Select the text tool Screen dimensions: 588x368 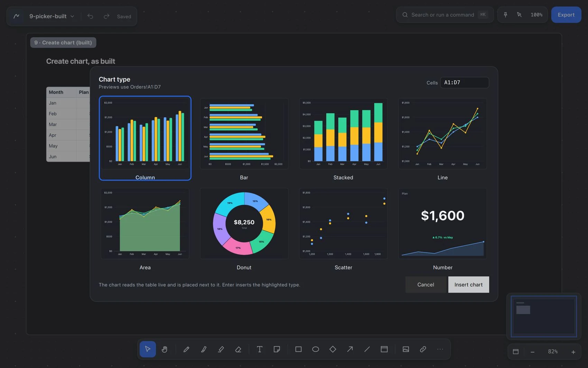point(259,349)
